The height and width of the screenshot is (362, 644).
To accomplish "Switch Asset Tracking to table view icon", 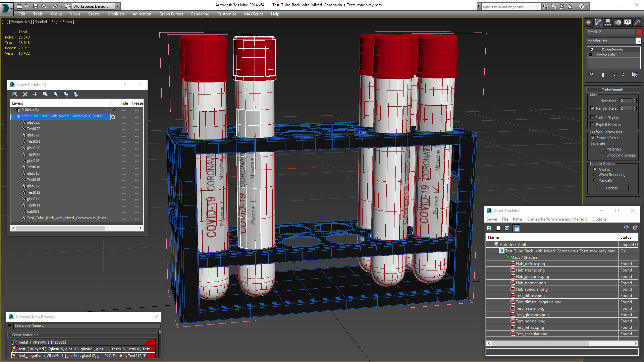I will coord(517,228).
